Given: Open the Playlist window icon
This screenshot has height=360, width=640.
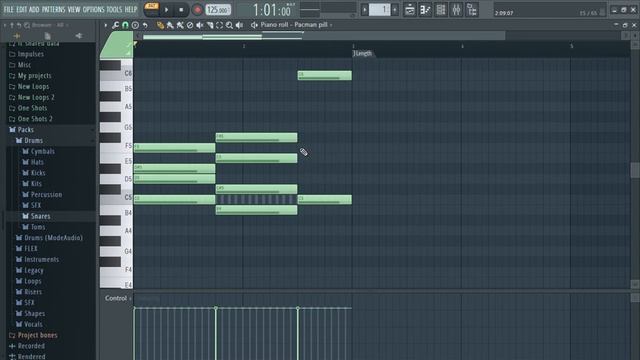Looking at the screenshot, I should pyautogui.click(x=409, y=10).
